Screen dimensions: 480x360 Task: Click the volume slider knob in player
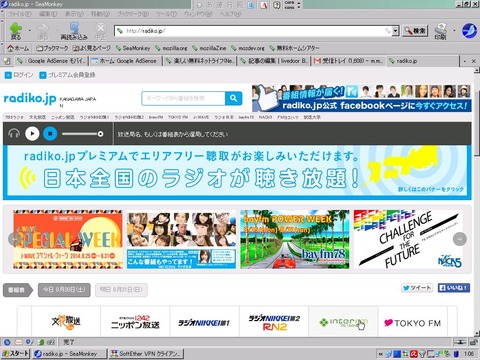100,134
